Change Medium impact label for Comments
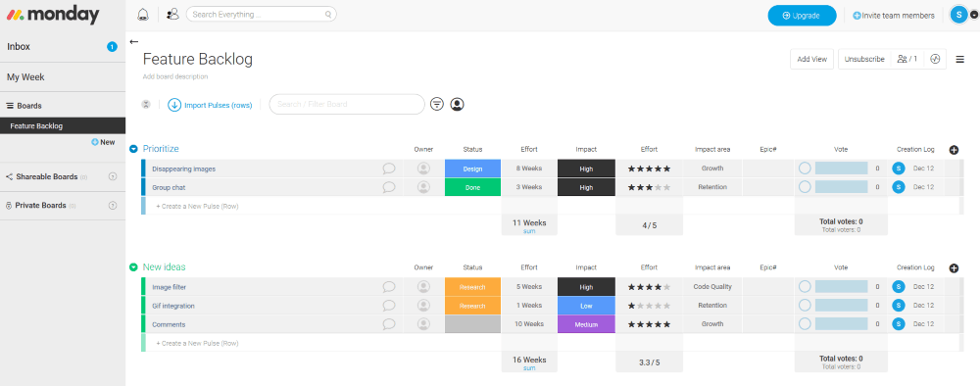 (x=586, y=324)
